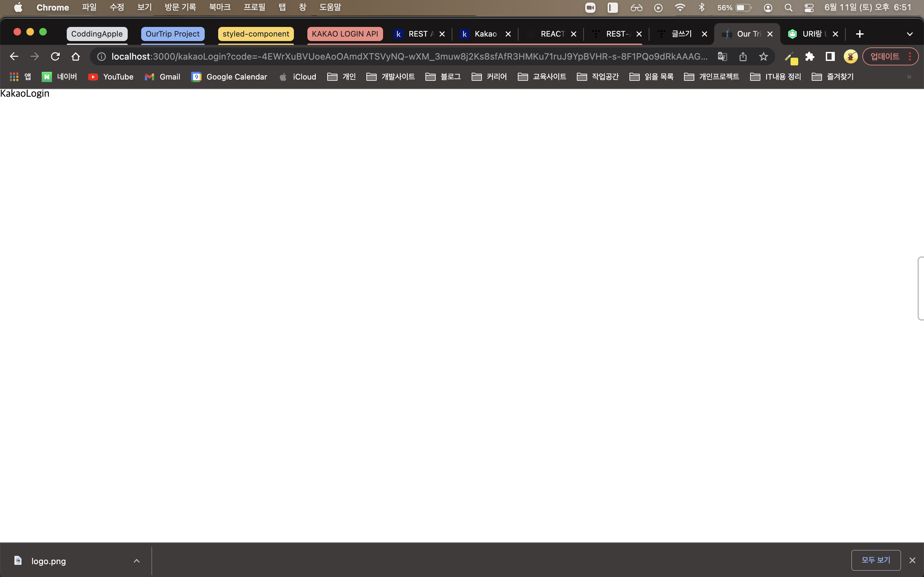Open logo.png download options chevron
924x577 pixels.
(137, 561)
